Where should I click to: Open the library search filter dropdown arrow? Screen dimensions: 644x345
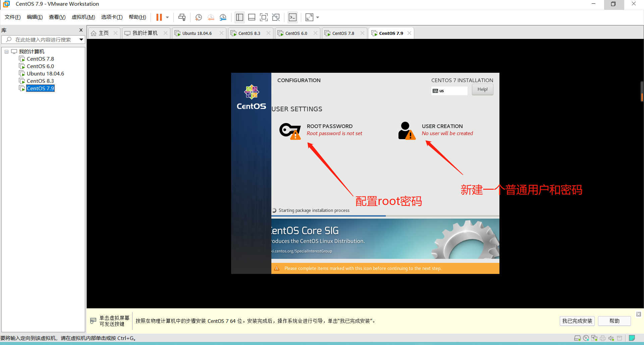(81, 40)
